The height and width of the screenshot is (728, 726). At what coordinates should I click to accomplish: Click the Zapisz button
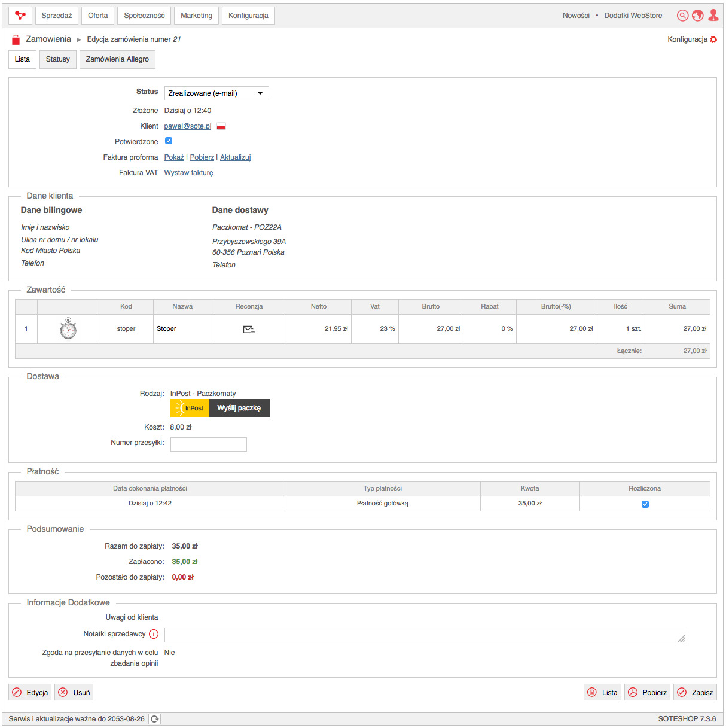tap(695, 693)
